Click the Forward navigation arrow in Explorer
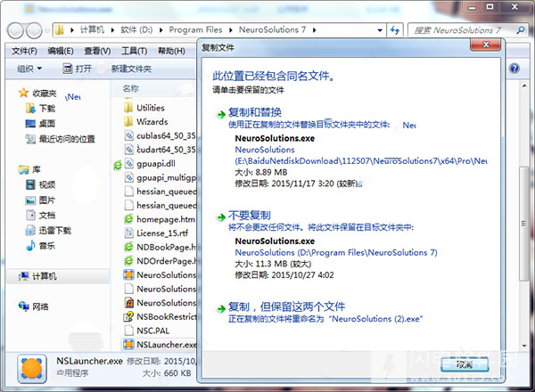 [34, 31]
